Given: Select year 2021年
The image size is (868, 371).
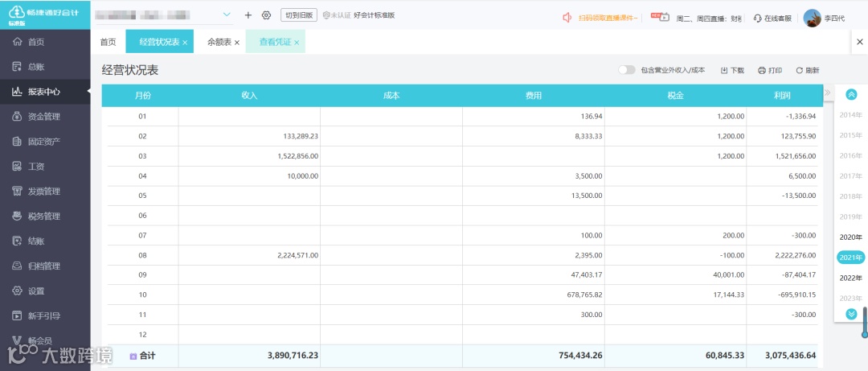Looking at the screenshot, I should click(851, 258).
